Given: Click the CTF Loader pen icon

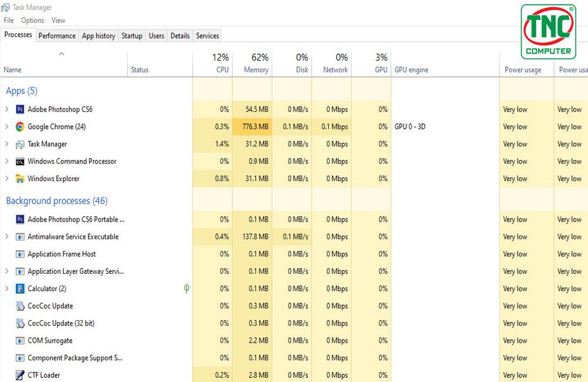Looking at the screenshot, I should pyautogui.click(x=20, y=375).
